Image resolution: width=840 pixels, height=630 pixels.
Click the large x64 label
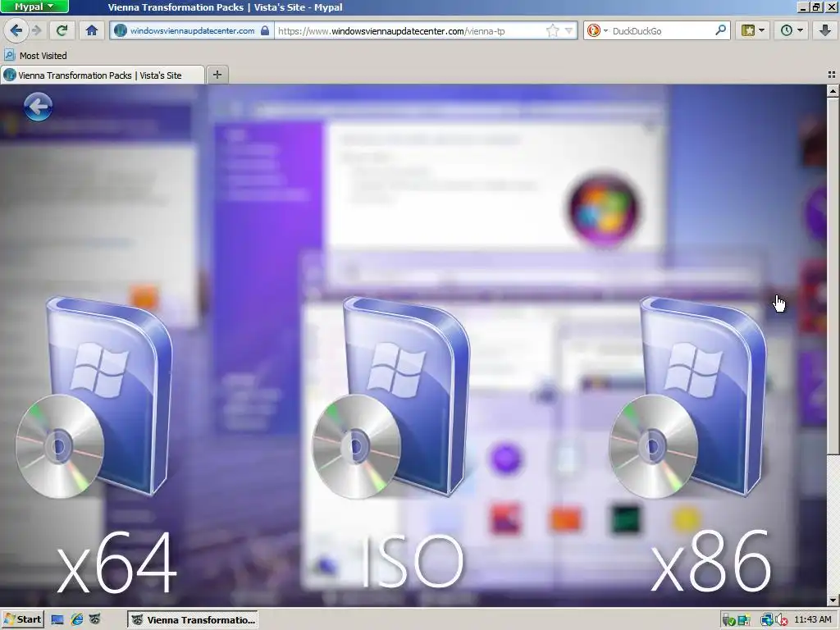[116, 562]
